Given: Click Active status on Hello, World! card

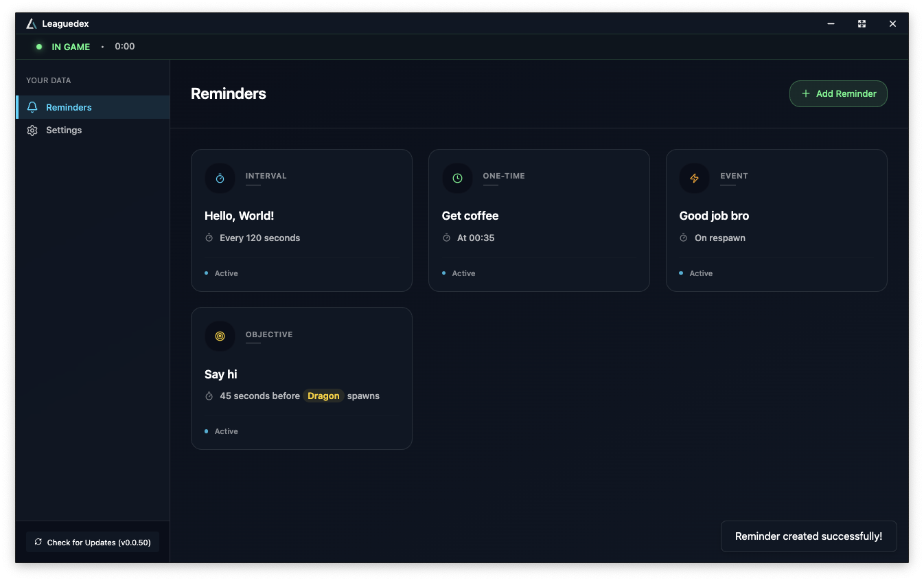Looking at the screenshot, I should (222, 273).
